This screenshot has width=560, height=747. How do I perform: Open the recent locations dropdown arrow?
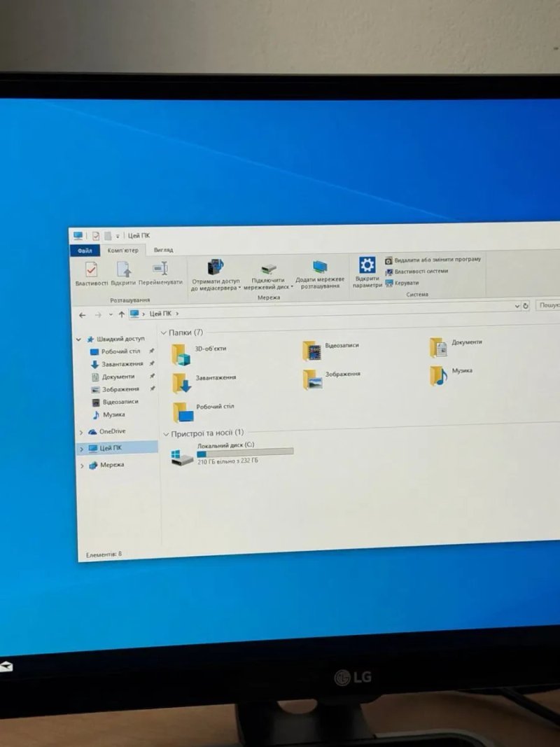coord(111,314)
